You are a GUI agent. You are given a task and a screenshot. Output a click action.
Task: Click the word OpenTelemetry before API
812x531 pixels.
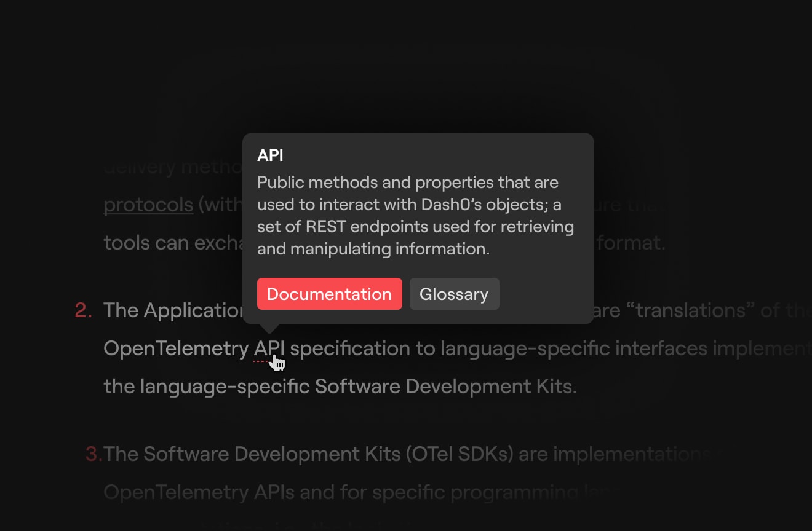pos(176,348)
